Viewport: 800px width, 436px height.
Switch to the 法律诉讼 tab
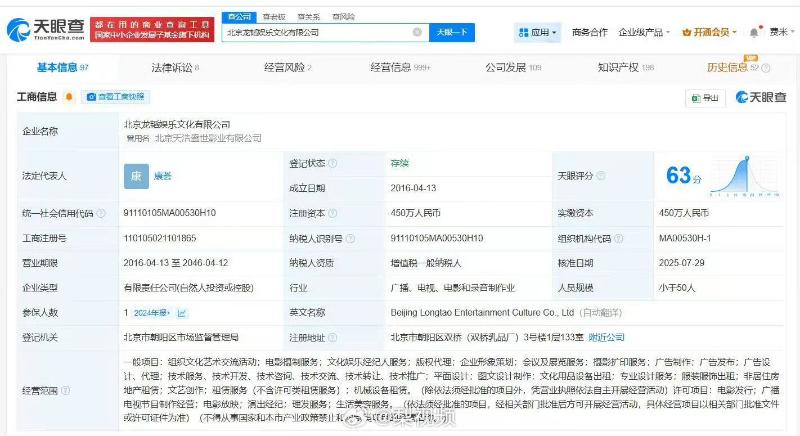click(174, 67)
